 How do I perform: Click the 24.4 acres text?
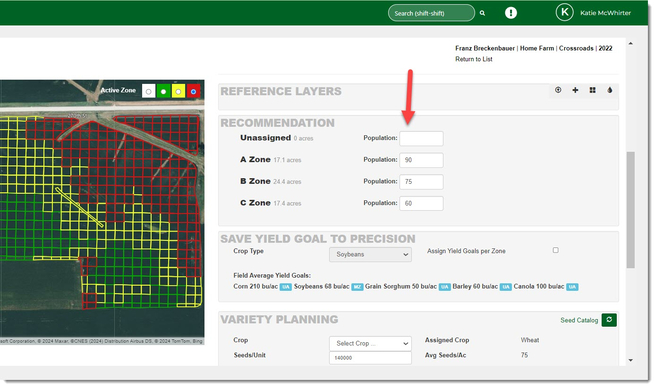click(x=287, y=182)
